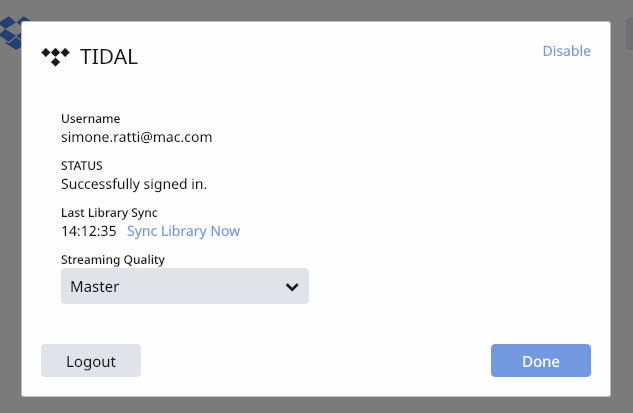Click the 14:12:35 last sync time
The width and height of the screenshot is (633, 413).
click(x=88, y=231)
